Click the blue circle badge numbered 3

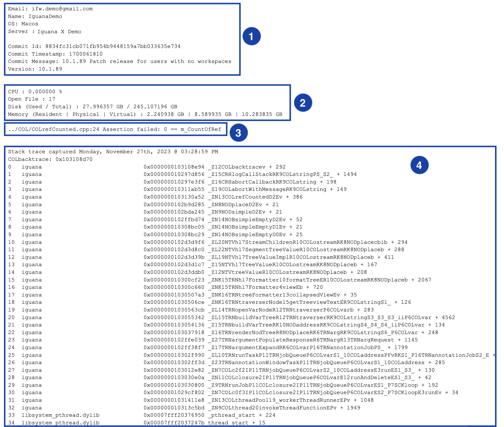point(238,133)
